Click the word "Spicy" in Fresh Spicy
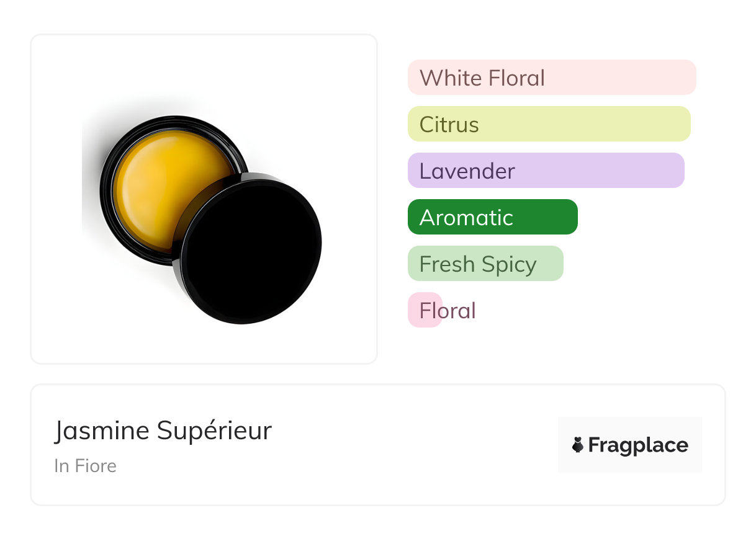 [x=508, y=264]
